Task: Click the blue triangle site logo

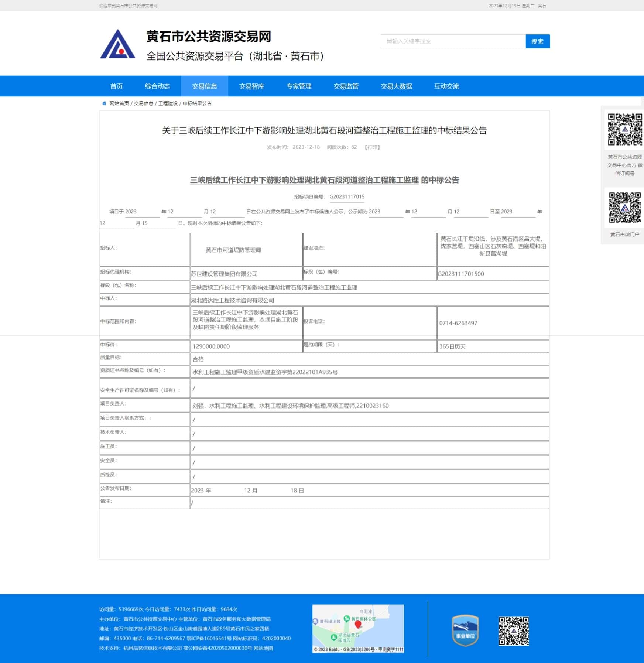Action: tap(117, 45)
